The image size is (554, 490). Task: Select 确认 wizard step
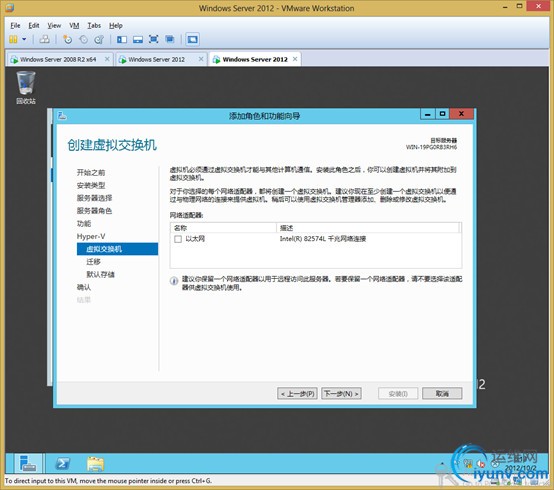click(x=84, y=287)
